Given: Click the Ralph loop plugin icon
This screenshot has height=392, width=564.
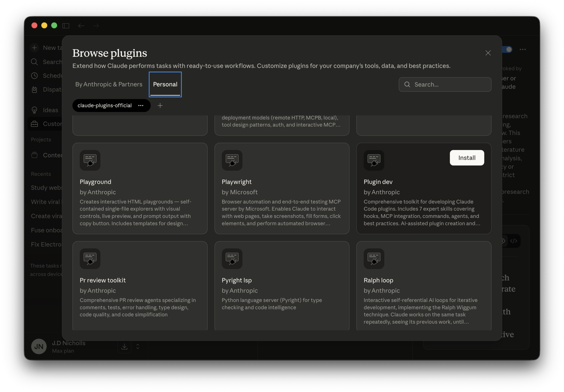Looking at the screenshot, I should 374,259.
